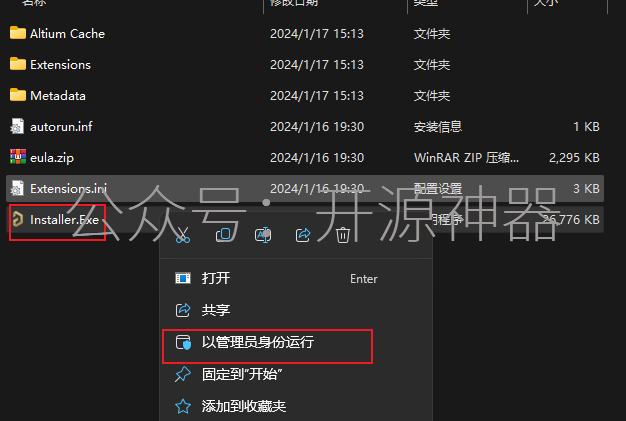Select the Metadata folder row
This screenshot has height=421, width=626.
tap(305, 95)
